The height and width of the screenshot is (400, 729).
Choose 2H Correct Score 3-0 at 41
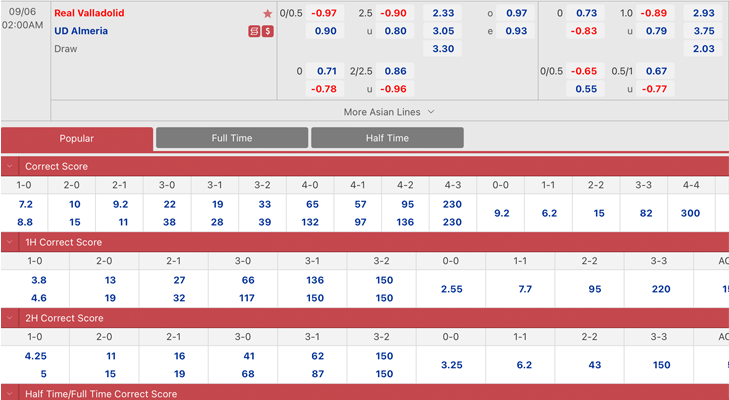(x=248, y=356)
